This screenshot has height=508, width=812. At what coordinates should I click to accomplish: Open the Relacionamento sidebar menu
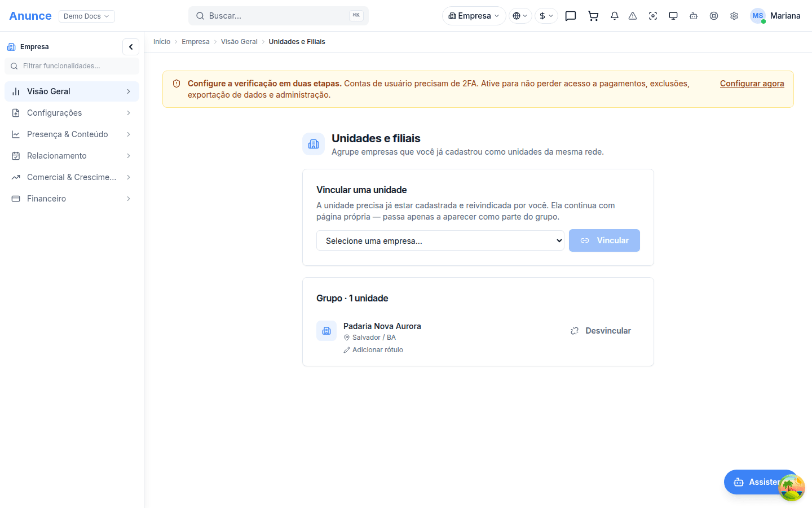(72, 156)
